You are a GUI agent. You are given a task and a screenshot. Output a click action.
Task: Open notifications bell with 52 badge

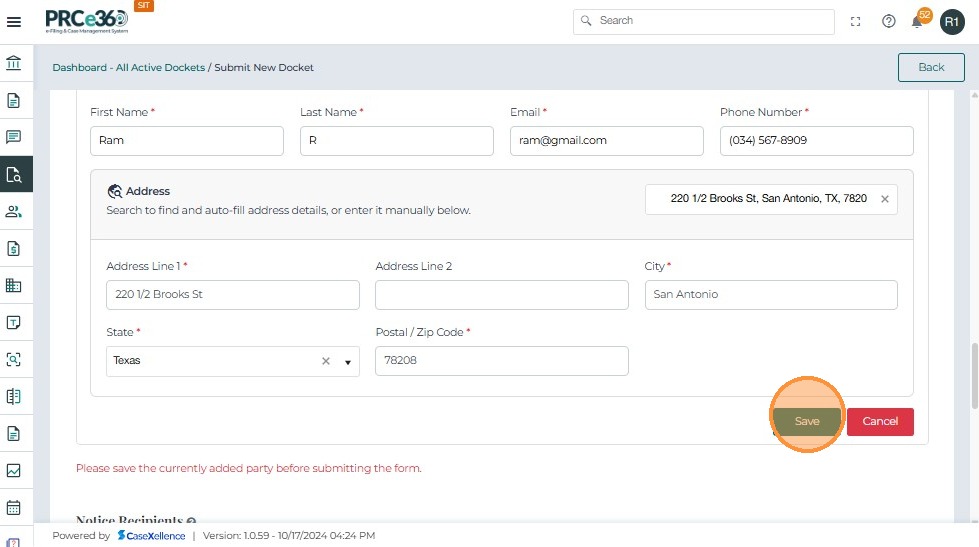917,21
